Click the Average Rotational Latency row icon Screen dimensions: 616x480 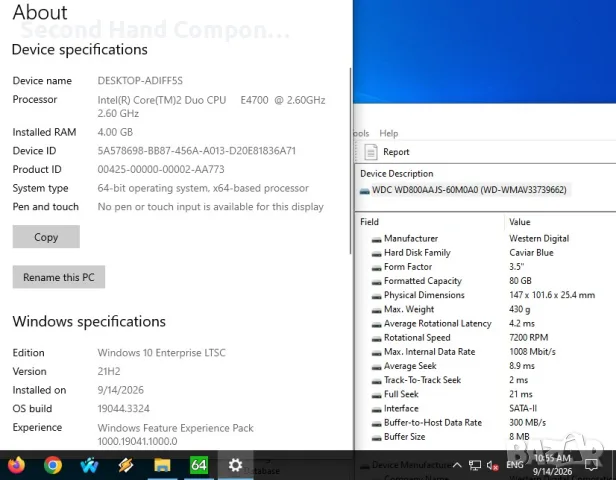click(x=376, y=324)
